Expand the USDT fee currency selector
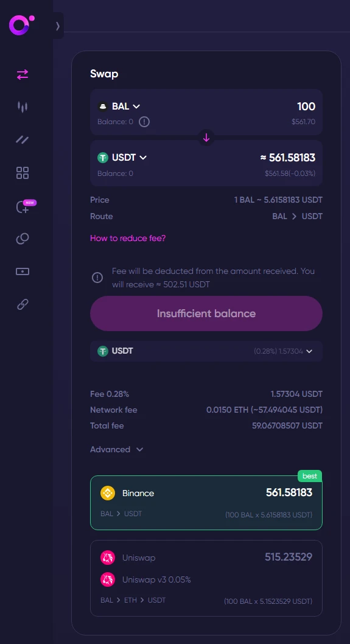The image size is (350, 644). [206, 351]
